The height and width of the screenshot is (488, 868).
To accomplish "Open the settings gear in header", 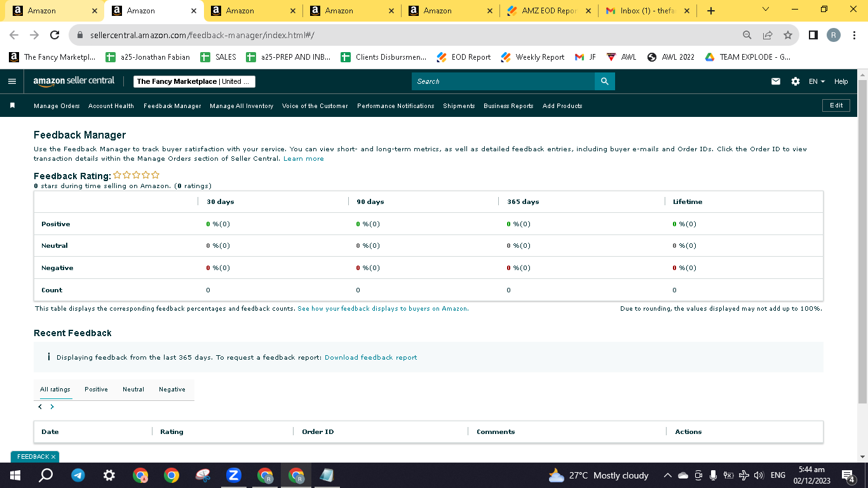I will [x=796, y=81].
